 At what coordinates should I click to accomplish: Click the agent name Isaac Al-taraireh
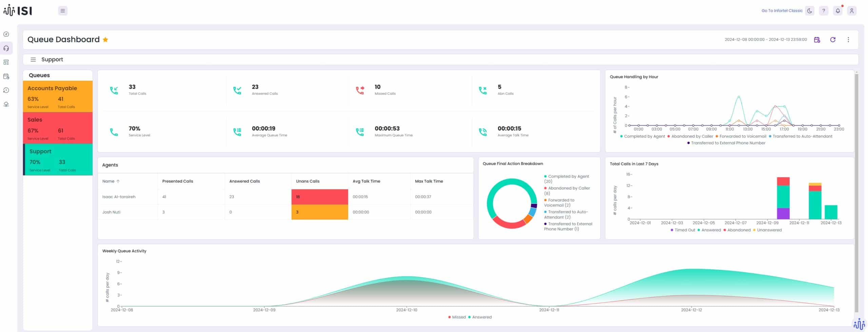(x=119, y=197)
